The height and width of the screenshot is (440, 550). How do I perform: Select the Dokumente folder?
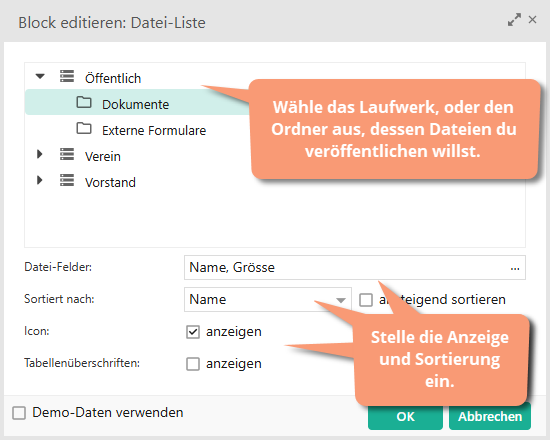tap(135, 105)
